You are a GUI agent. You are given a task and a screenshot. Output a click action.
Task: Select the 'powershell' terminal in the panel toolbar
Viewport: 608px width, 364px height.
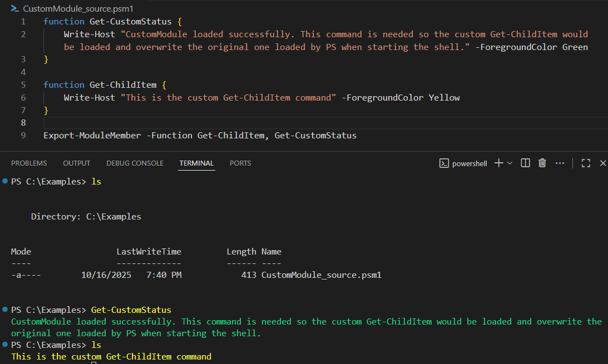(469, 163)
